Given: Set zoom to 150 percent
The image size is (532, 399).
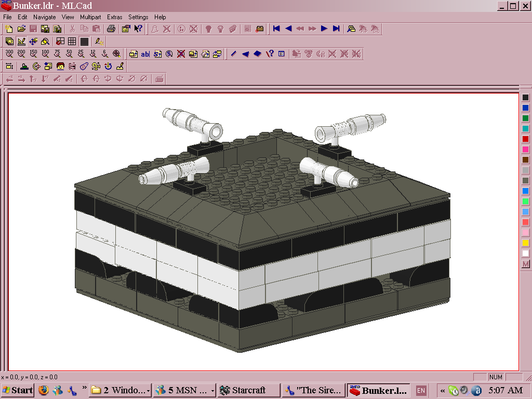Looking at the screenshot, I should (x=33, y=54).
